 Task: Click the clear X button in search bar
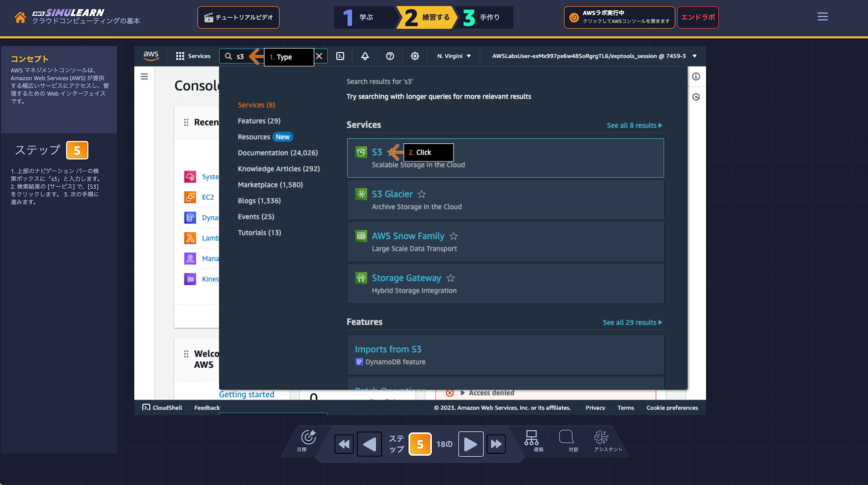click(x=319, y=56)
